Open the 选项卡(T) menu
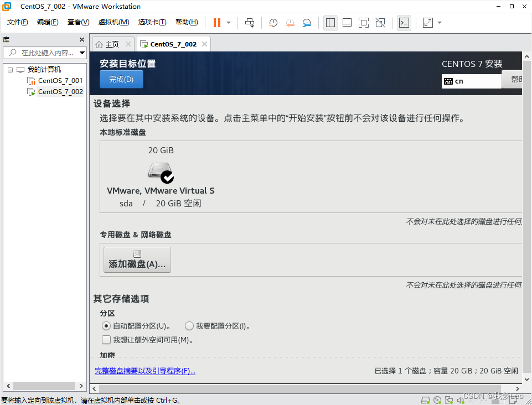This screenshot has height=405, width=532. click(152, 22)
